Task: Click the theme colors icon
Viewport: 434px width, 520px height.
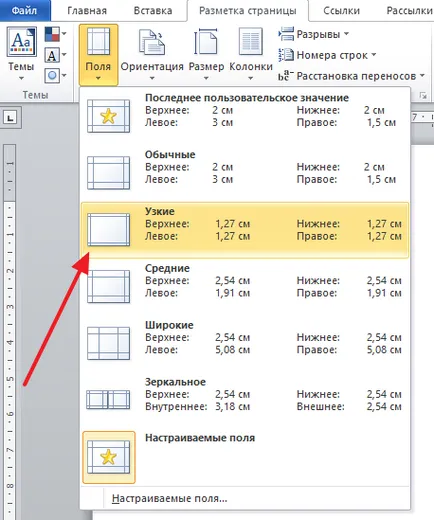Action: pyautogui.click(x=55, y=34)
